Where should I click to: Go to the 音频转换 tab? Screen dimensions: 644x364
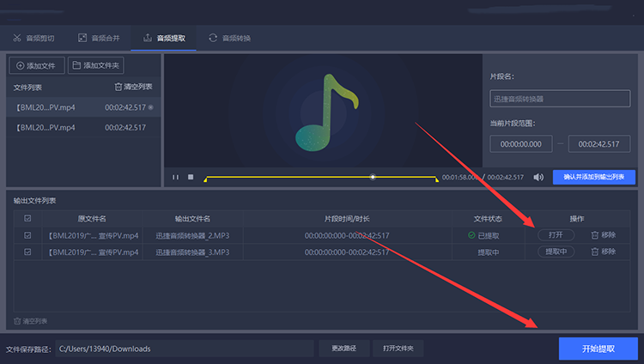[x=229, y=39]
